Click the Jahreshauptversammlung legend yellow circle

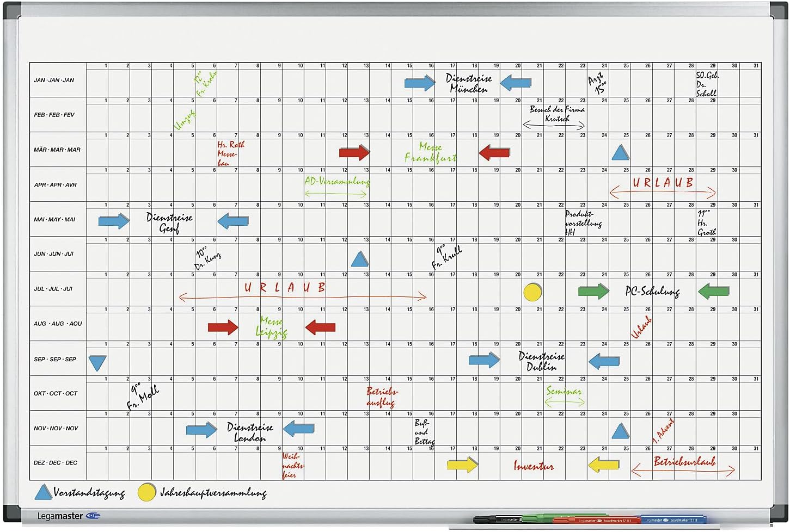tap(146, 492)
